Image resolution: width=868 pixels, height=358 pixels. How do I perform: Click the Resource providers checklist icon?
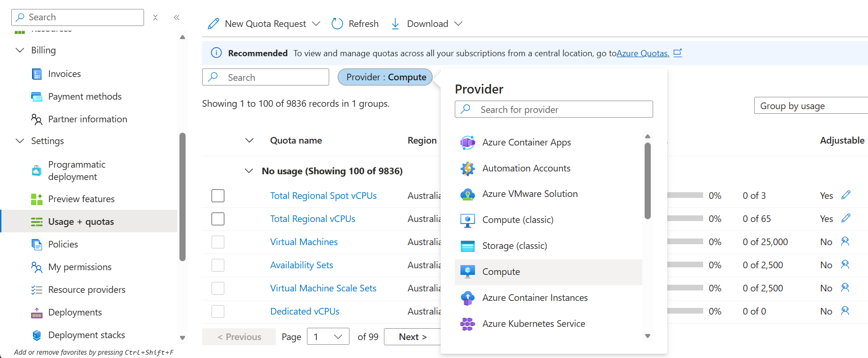(37, 290)
